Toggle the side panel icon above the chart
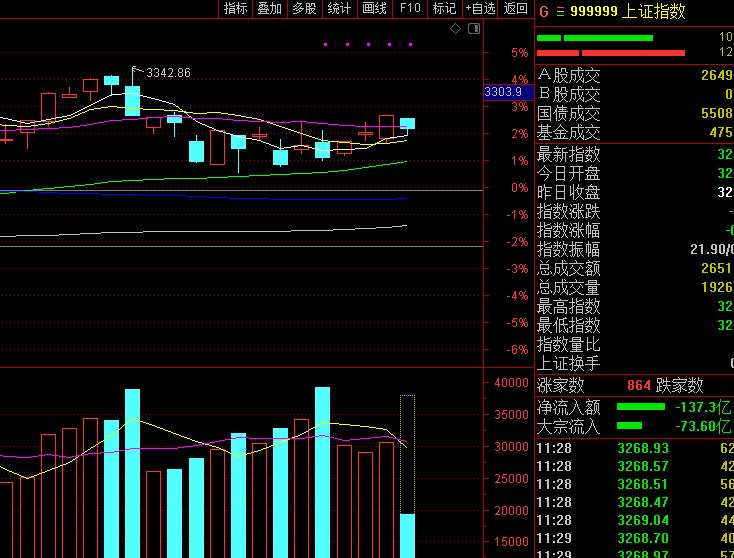This screenshot has width=734, height=558. (474, 29)
